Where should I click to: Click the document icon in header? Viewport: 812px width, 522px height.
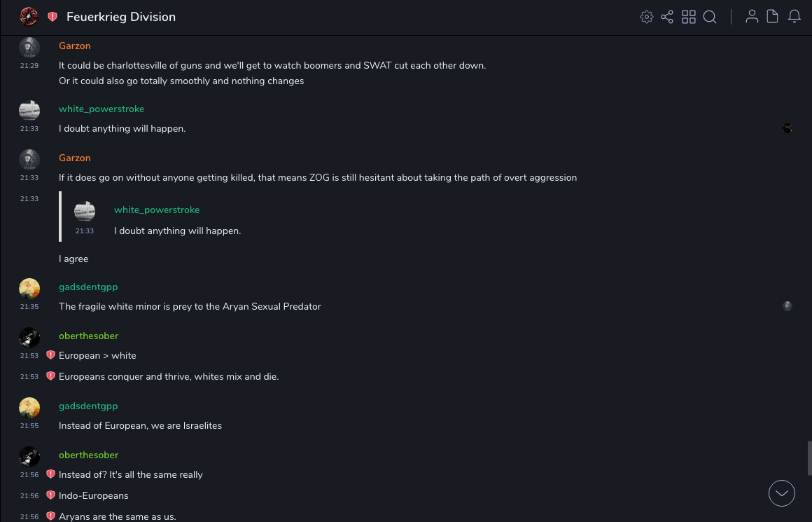(773, 17)
